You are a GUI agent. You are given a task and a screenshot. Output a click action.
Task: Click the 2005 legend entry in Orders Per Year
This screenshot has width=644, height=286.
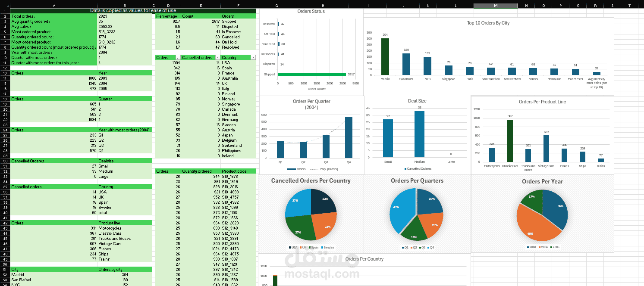[x=554, y=248]
